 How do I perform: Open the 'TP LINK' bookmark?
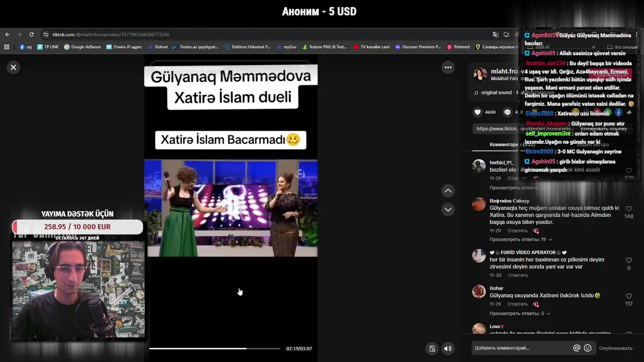tap(48, 47)
